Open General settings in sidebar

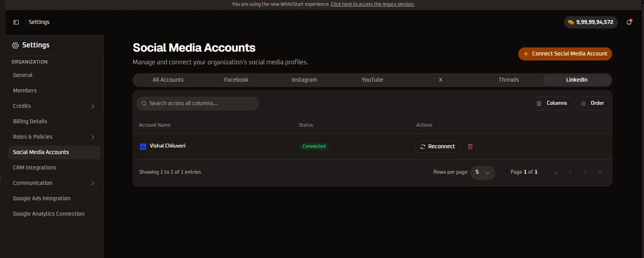click(54, 75)
